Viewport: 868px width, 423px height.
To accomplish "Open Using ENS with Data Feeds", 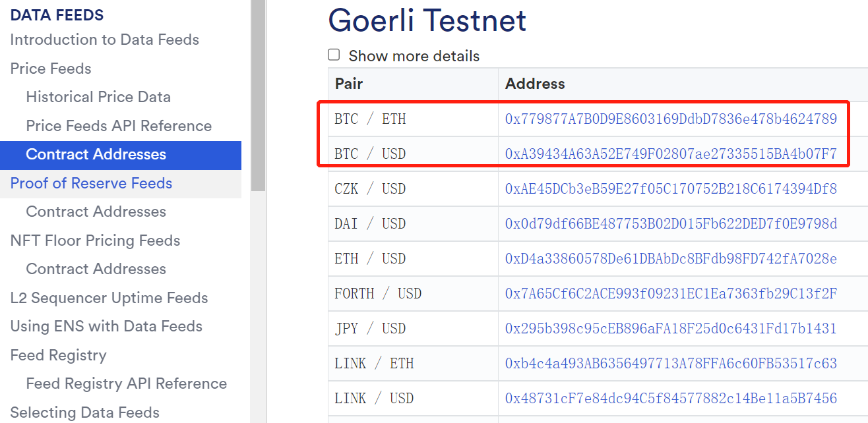I will [x=106, y=326].
